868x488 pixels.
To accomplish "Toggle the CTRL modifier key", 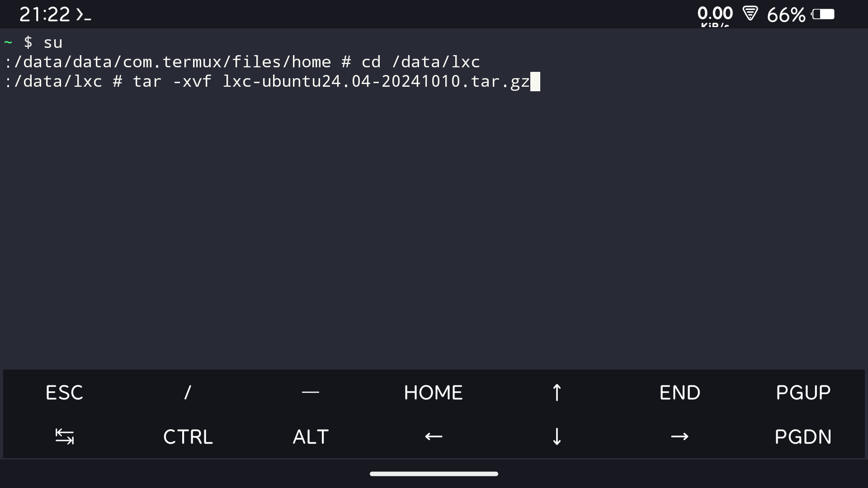I will click(188, 436).
